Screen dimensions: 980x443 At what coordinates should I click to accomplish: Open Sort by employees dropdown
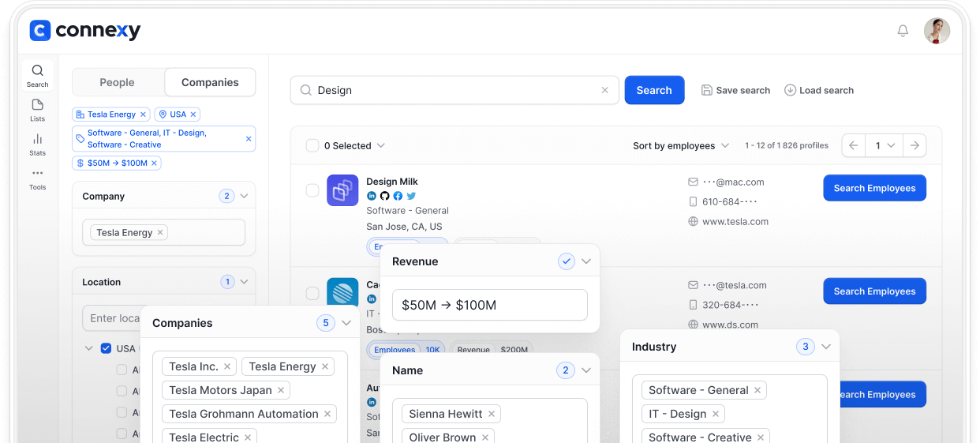pos(673,145)
